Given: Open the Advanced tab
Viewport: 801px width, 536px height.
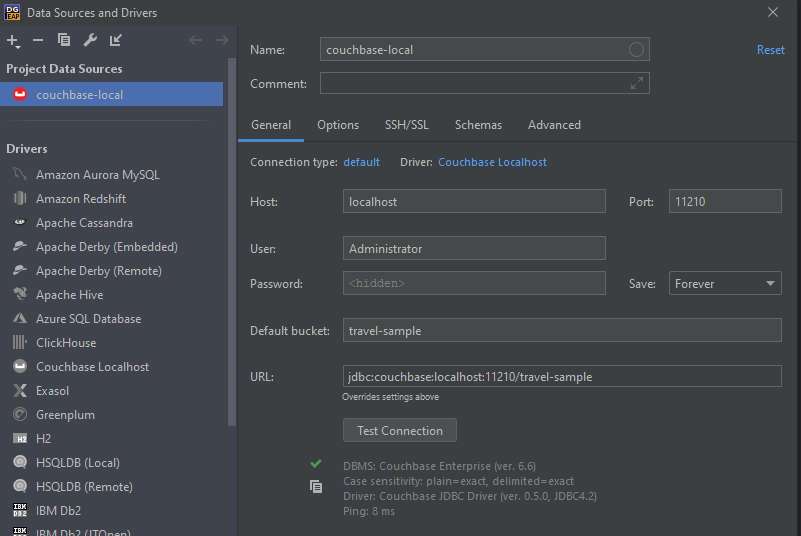Looking at the screenshot, I should pyautogui.click(x=554, y=125).
